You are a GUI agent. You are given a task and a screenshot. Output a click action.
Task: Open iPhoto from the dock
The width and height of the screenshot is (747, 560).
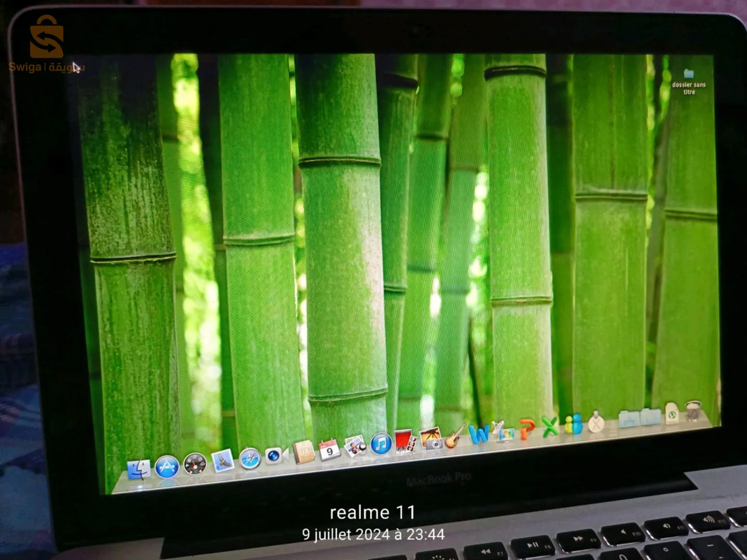431,439
